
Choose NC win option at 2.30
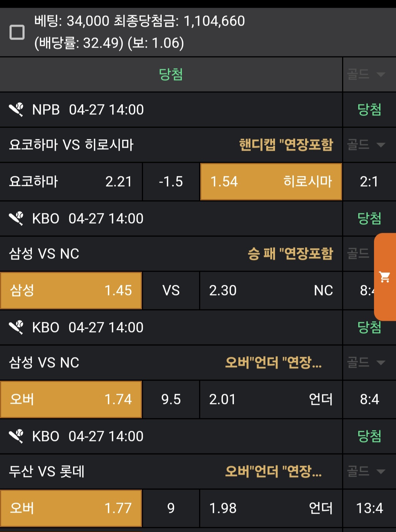click(271, 291)
